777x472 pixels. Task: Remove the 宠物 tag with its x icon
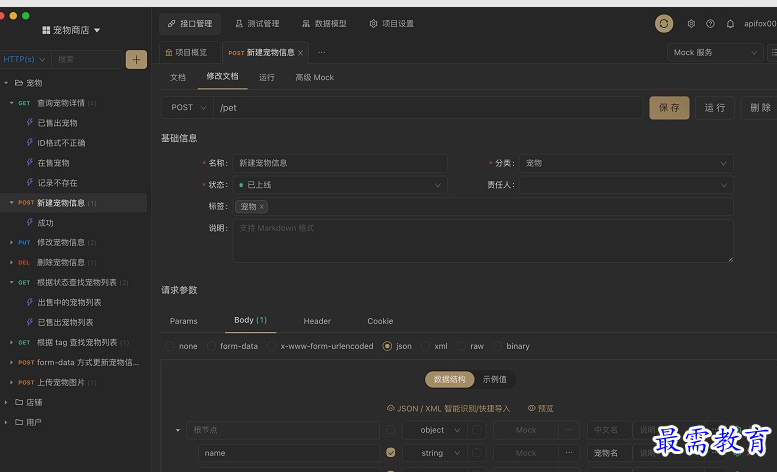(262, 207)
